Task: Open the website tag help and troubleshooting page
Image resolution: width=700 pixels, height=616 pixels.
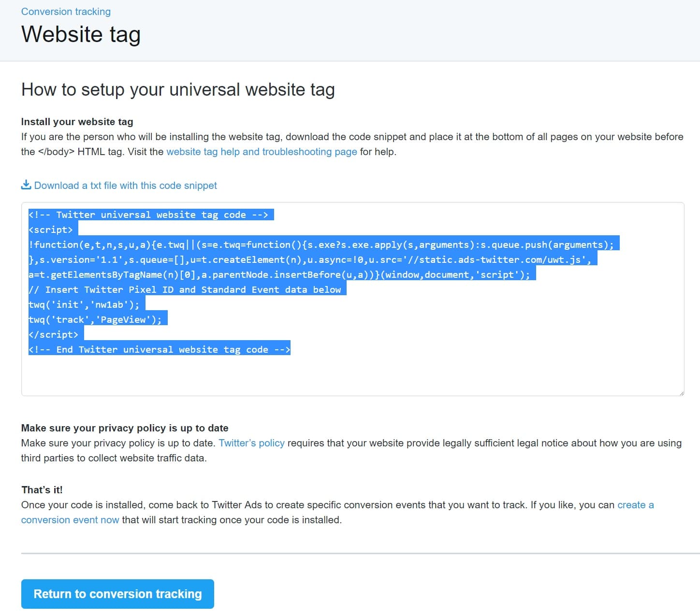Action: [262, 151]
